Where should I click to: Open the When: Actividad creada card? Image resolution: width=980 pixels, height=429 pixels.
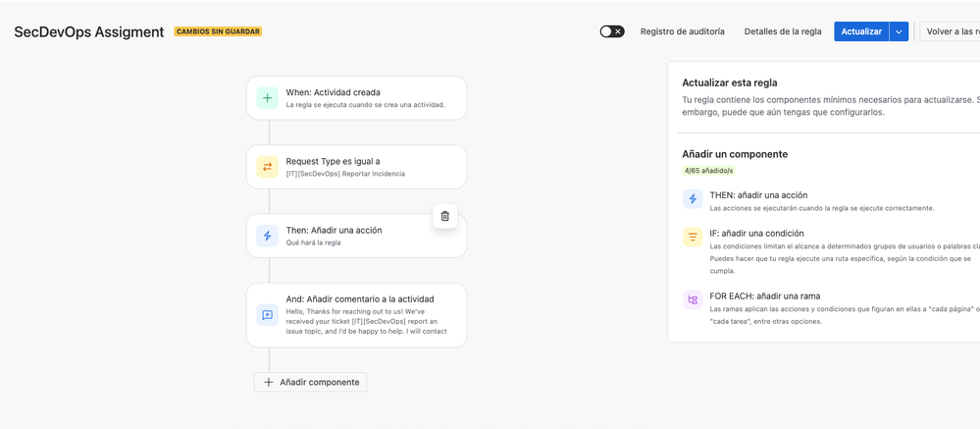click(x=356, y=98)
